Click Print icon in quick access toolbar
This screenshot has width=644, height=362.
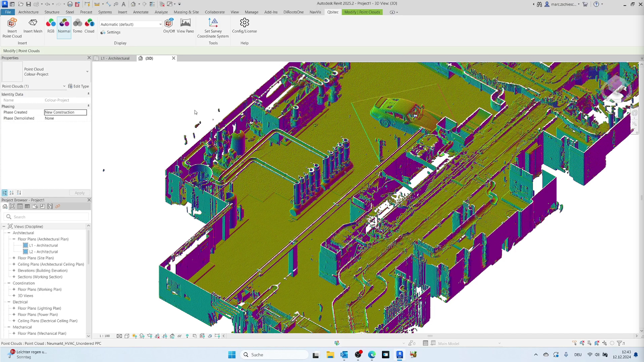[x=70, y=4]
